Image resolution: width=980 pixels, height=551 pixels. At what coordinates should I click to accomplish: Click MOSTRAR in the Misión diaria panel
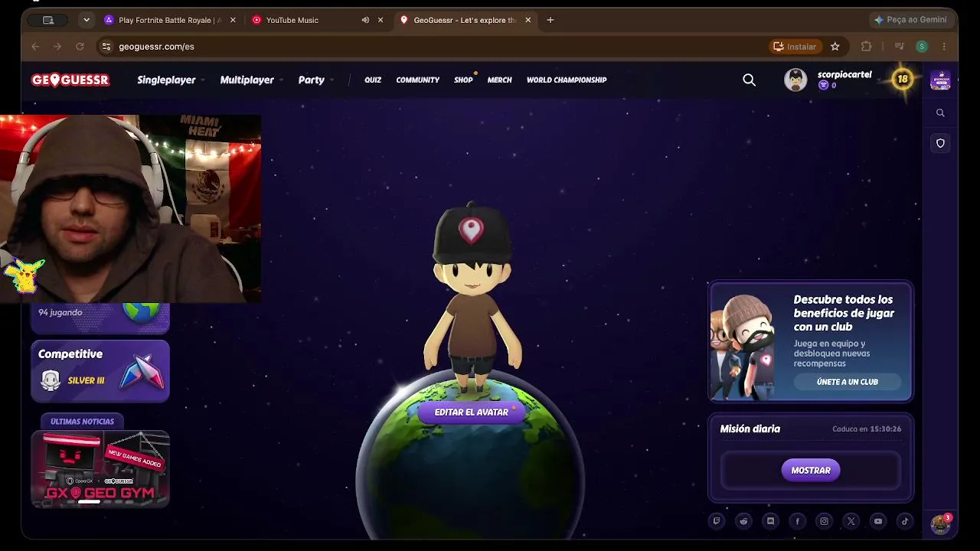coord(811,471)
